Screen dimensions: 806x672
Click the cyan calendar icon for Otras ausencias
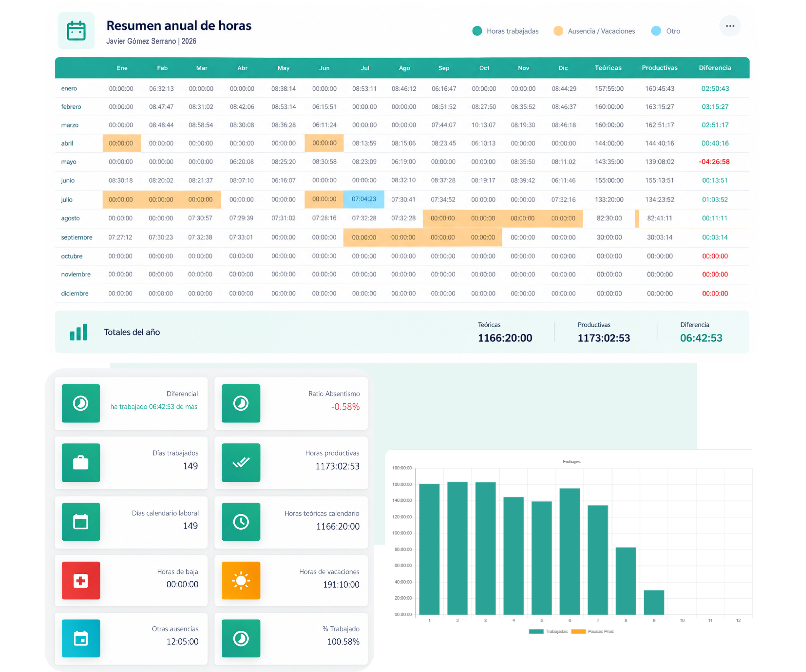coord(81,639)
